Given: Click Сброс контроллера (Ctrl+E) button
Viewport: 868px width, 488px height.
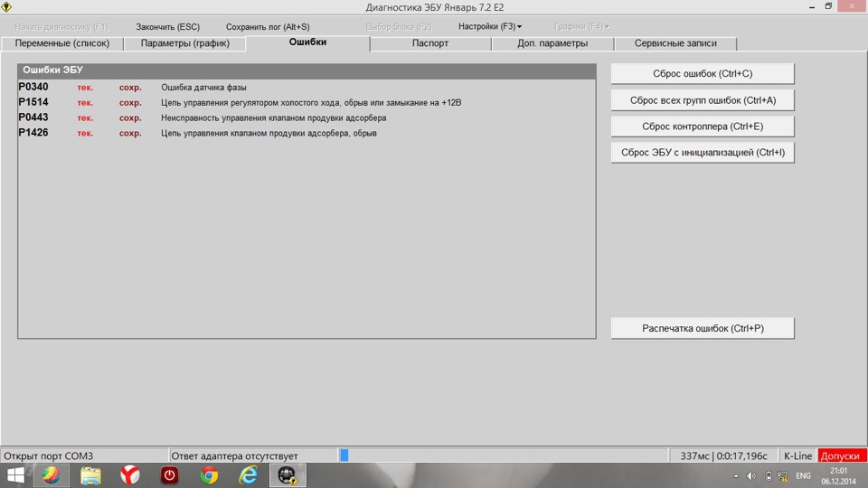Looking at the screenshot, I should point(703,127).
